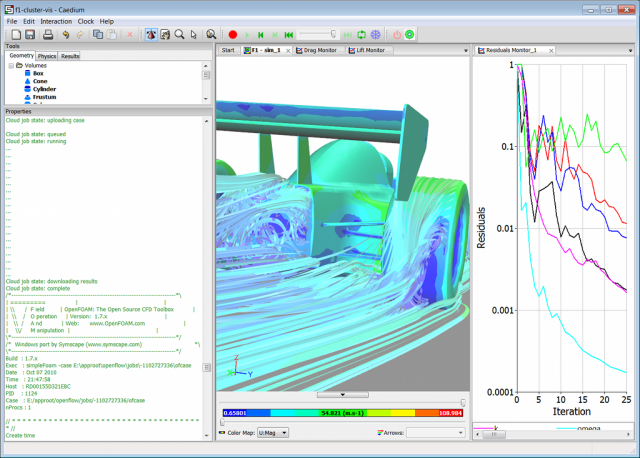The height and width of the screenshot is (458, 640).
Task: Toggle the green loop playback icon
Action: (362, 35)
